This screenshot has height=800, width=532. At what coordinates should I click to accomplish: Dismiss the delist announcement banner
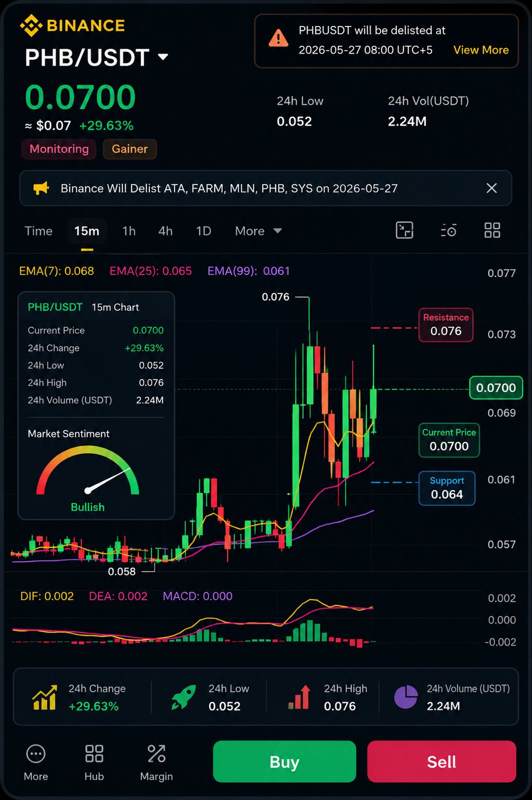click(491, 188)
